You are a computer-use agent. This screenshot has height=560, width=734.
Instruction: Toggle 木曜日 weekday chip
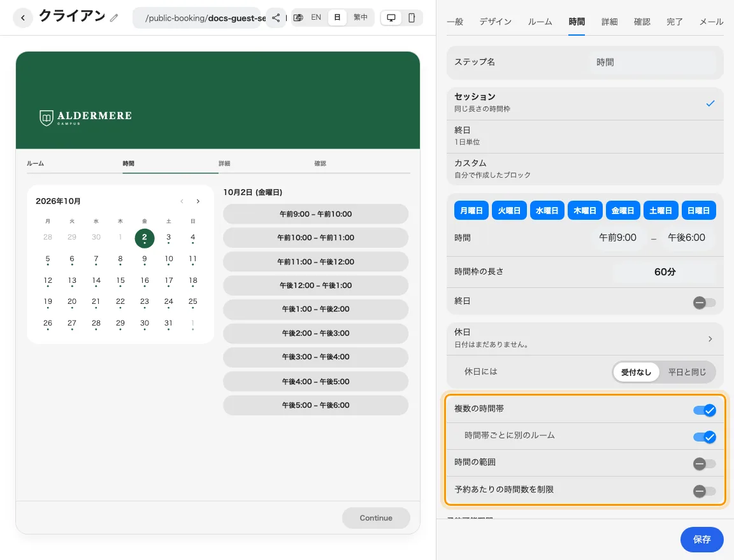(x=585, y=211)
